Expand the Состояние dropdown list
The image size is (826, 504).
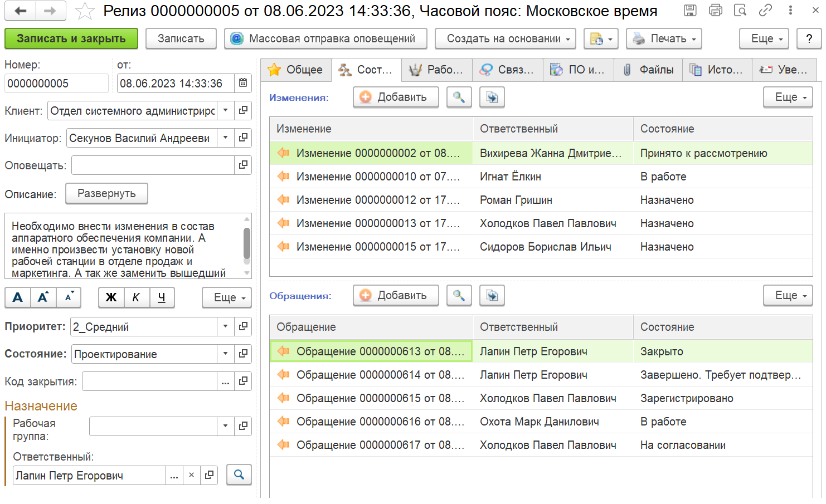[225, 354]
